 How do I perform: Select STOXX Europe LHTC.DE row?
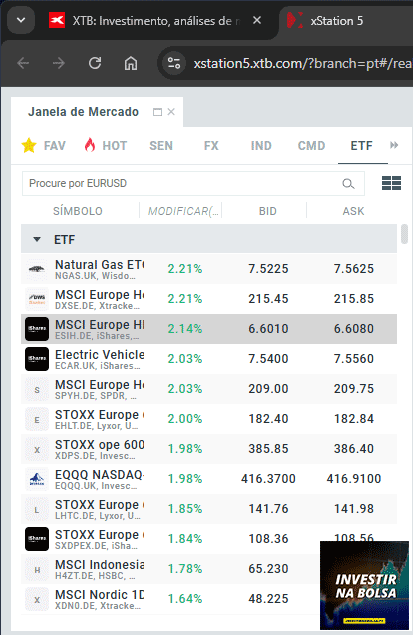click(x=209, y=509)
